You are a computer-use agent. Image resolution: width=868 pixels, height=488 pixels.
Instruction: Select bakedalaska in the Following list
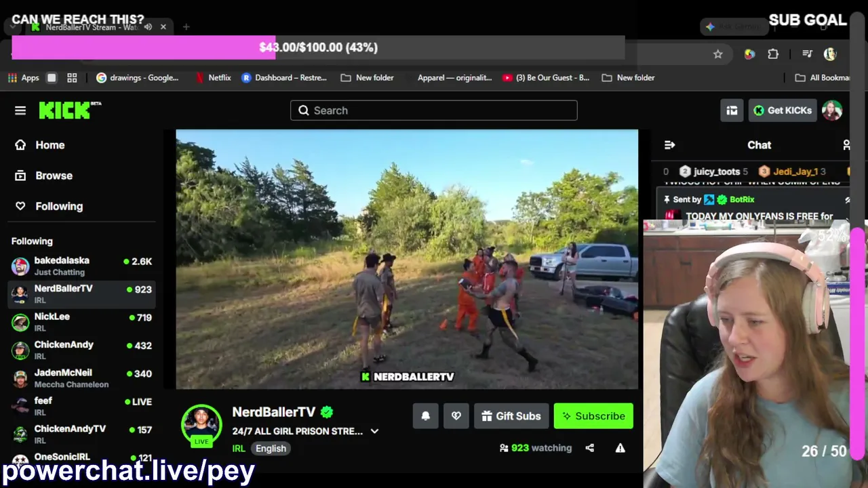click(x=81, y=266)
